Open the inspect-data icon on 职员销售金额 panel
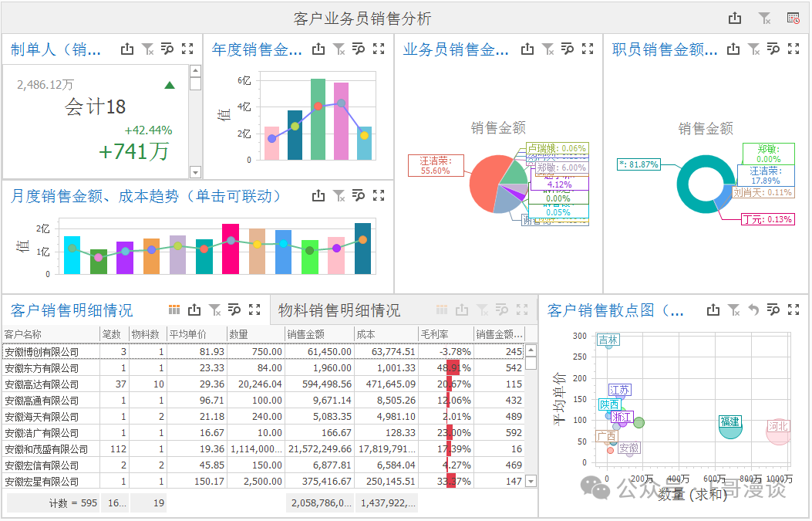 click(x=773, y=49)
